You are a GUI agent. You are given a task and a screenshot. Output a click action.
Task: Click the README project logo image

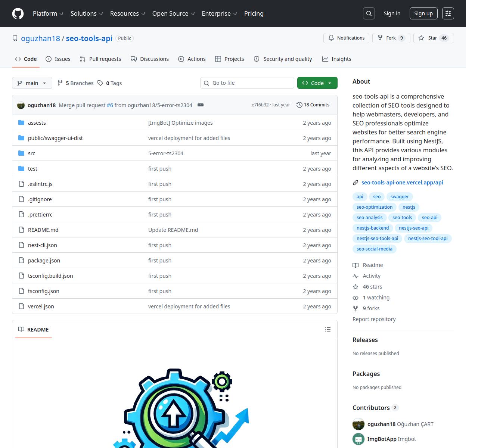tap(181, 408)
